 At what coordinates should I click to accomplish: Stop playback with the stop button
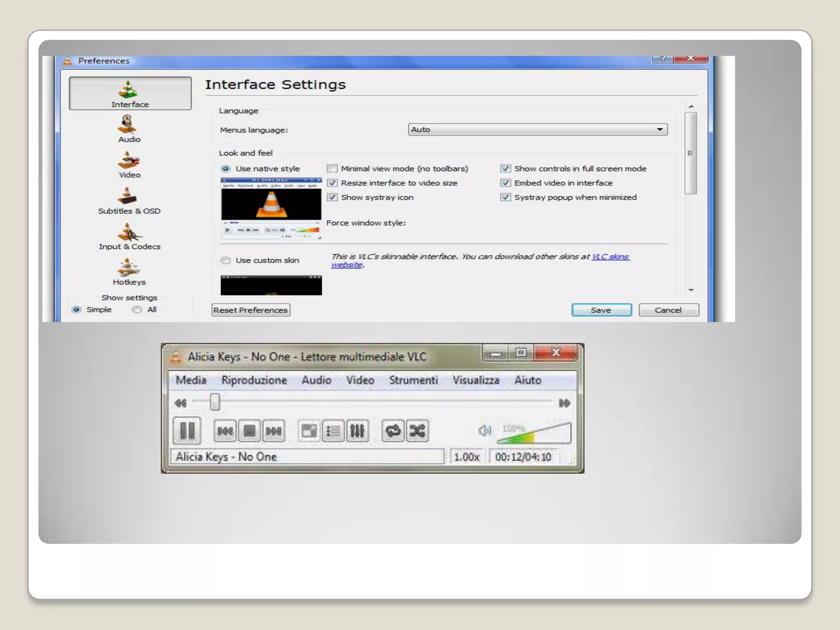(x=249, y=431)
